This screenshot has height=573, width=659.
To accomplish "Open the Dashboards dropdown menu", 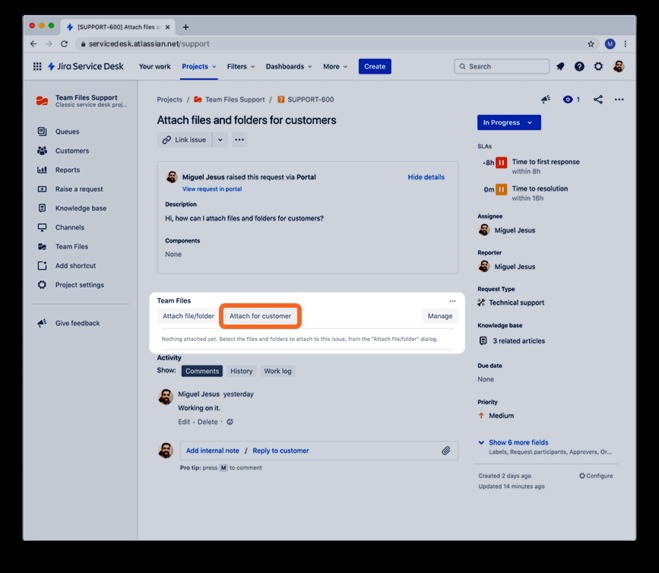I will (x=289, y=66).
